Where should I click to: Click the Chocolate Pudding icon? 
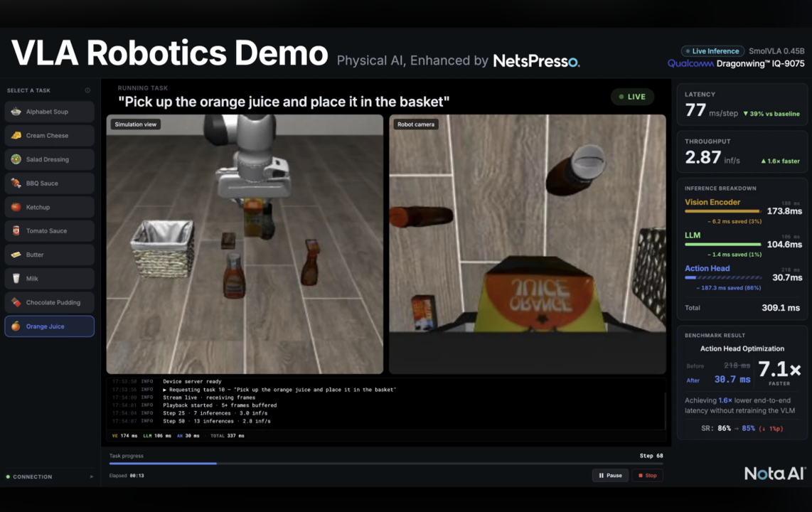(x=16, y=302)
